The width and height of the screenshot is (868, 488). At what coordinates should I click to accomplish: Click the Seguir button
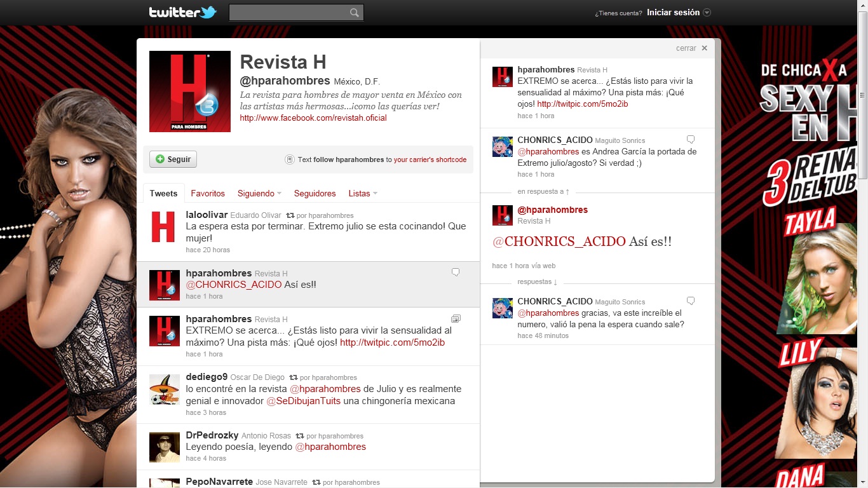coord(173,159)
